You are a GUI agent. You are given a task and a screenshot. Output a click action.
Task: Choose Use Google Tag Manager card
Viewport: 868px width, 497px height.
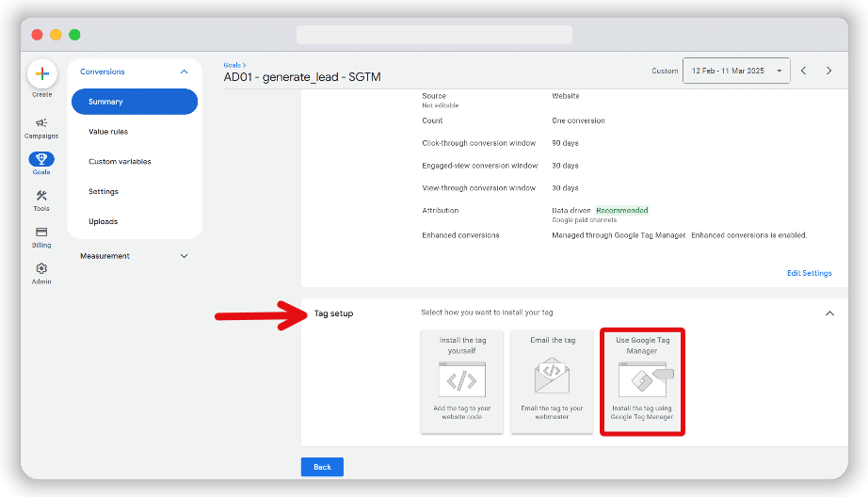[x=642, y=381]
